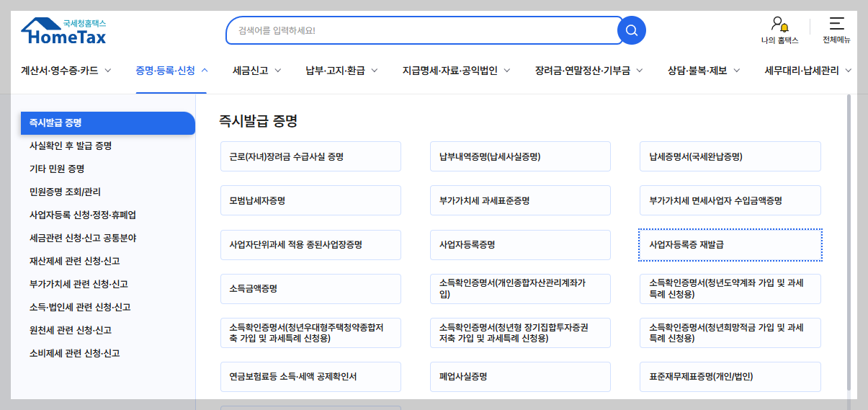Click 소득확인증명서(청년형 장기집합투자증권저축) button

[x=520, y=333]
